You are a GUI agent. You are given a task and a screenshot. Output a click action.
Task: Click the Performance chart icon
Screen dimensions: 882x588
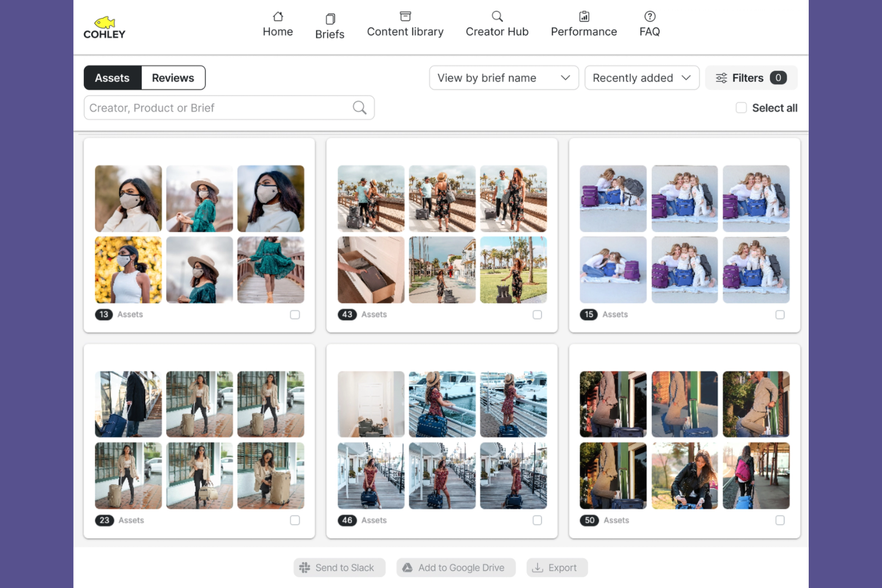[x=584, y=16]
